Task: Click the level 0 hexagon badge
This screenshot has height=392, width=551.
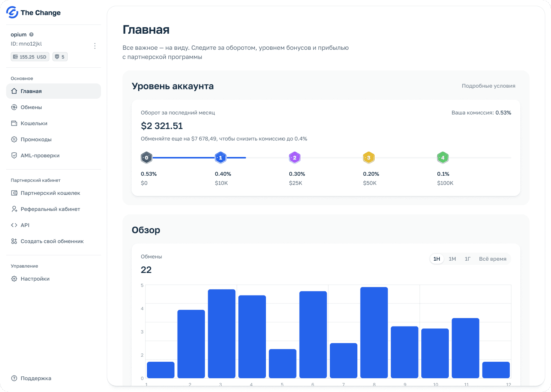Action: click(147, 158)
